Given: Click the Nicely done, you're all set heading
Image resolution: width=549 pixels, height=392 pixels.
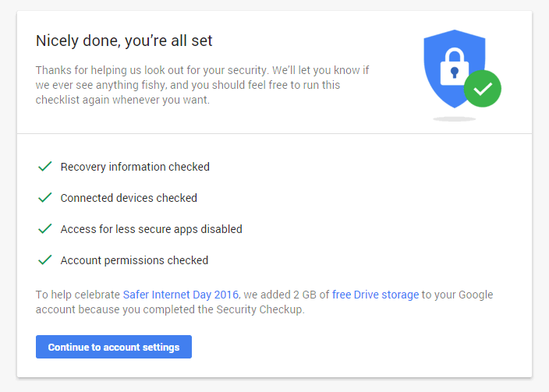Looking at the screenshot, I should point(124,41).
